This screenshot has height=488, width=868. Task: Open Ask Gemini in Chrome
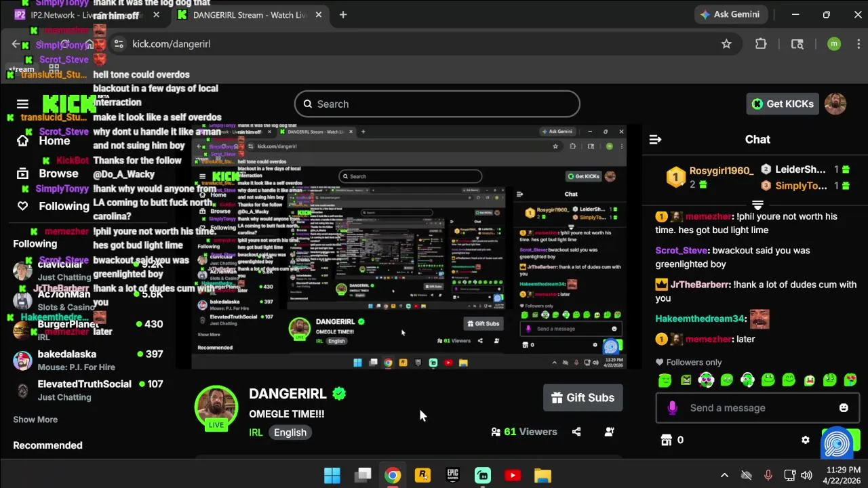click(x=730, y=14)
